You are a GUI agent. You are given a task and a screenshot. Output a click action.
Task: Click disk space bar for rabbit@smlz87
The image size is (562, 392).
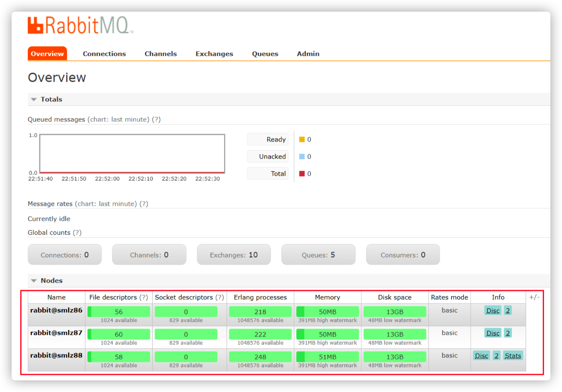coord(395,335)
